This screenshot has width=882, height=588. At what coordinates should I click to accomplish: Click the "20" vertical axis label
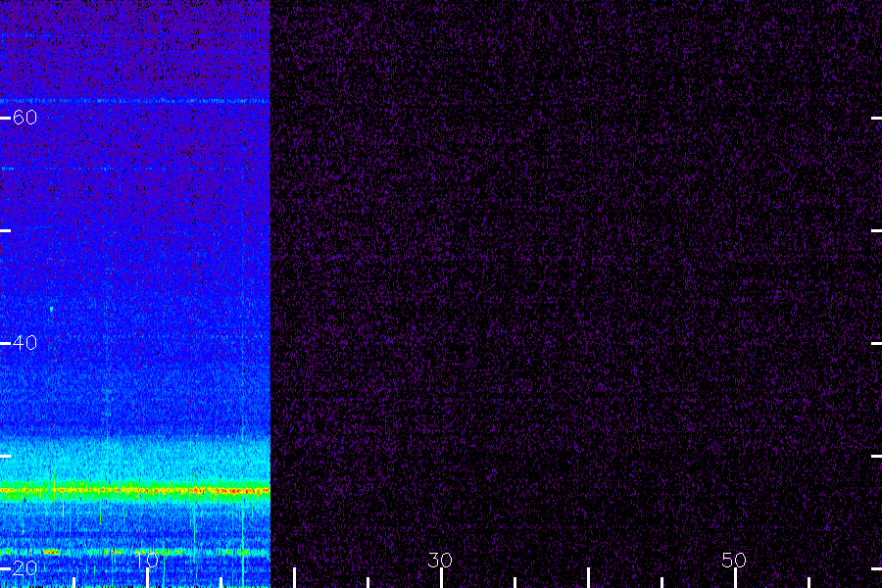click(24, 567)
